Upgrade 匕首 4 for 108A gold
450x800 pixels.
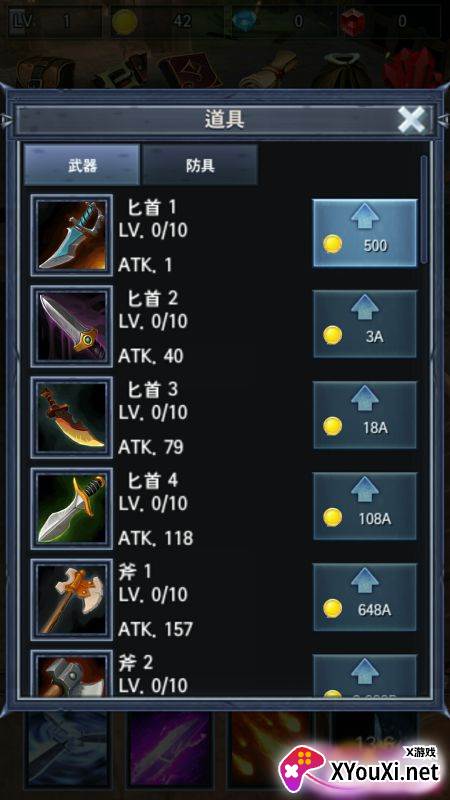tap(365, 506)
